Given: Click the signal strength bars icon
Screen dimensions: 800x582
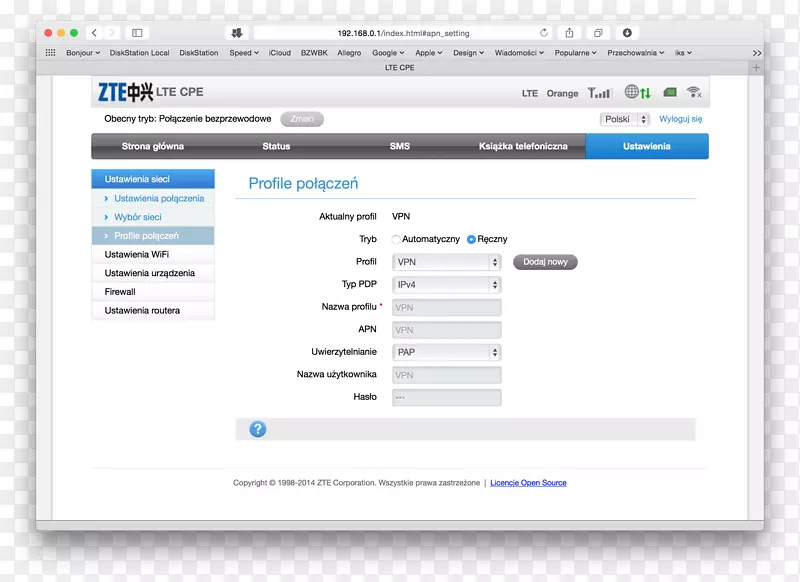Looking at the screenshot, I should click(x=599, y=93).
